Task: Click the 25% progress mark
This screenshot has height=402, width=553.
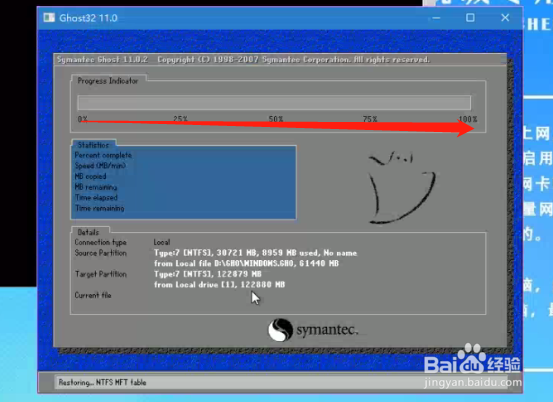Action: tap(180, 119)
